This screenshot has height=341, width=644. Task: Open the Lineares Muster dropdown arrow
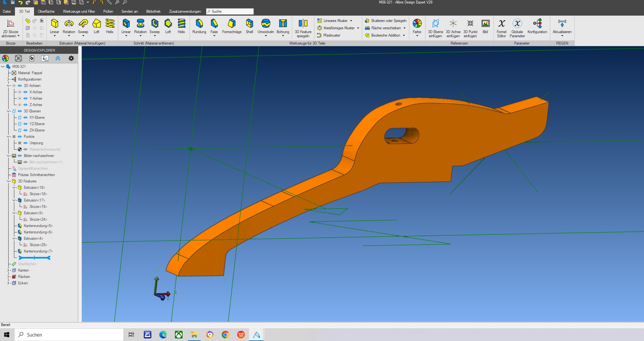click(351, 21)
